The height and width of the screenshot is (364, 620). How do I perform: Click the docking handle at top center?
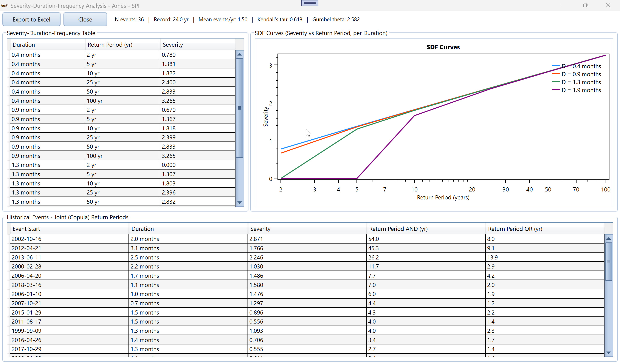click(x=310, y=3)
